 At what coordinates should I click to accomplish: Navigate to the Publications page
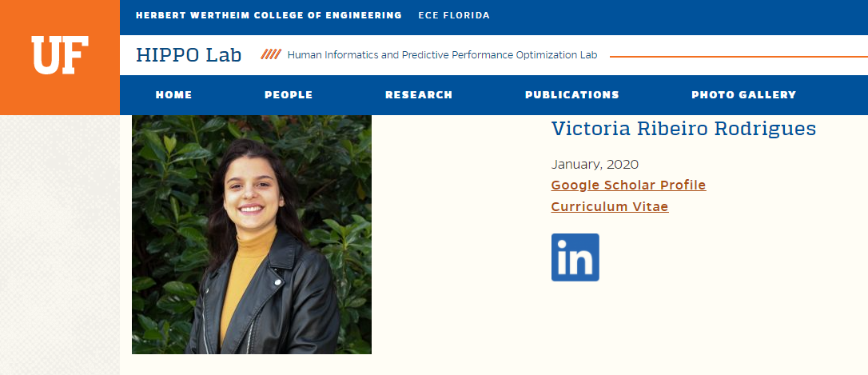coord(571,95)
